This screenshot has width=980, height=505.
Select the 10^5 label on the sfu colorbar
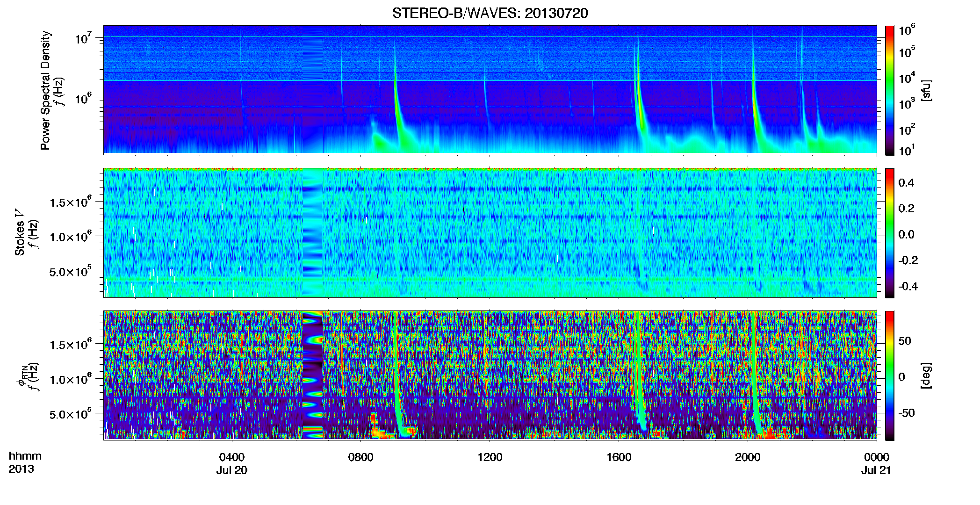[907, 52]
